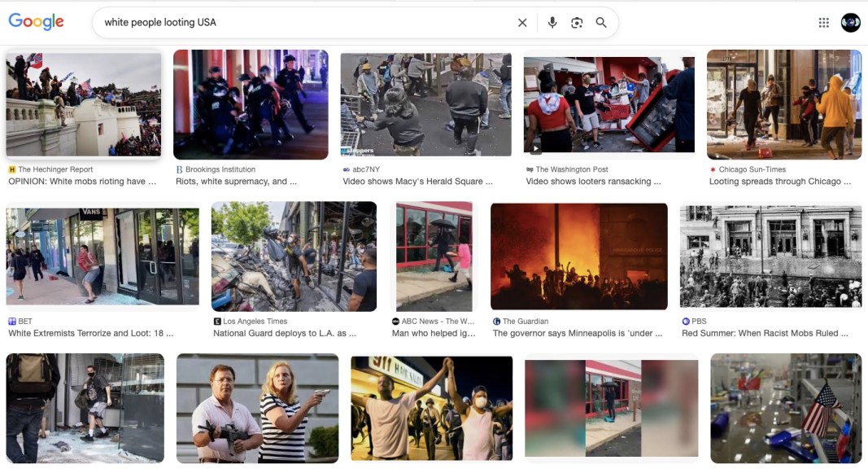Select The Guardian fire image thumbnail
The image size is (868, 469).
578,256
